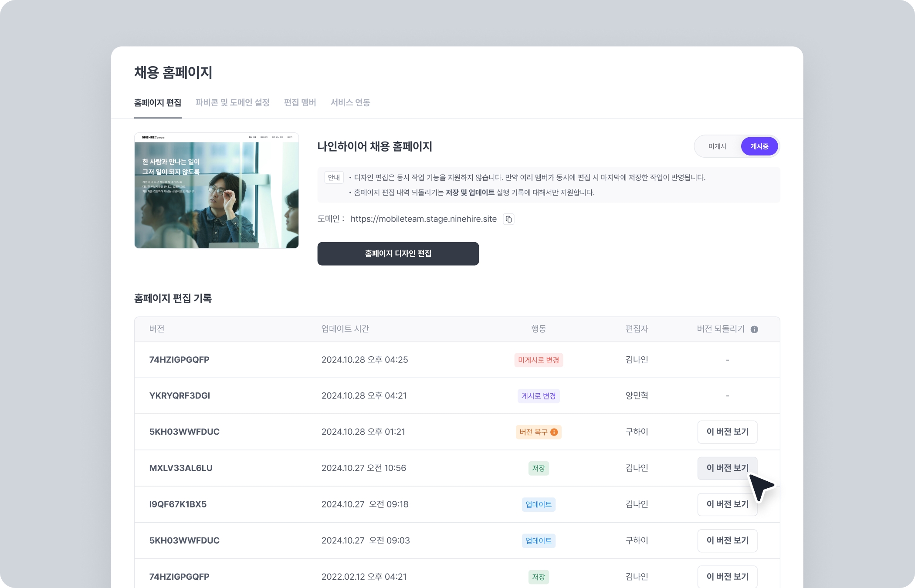Switch to 파비콘 및 도메인 설정 tab

232,102
